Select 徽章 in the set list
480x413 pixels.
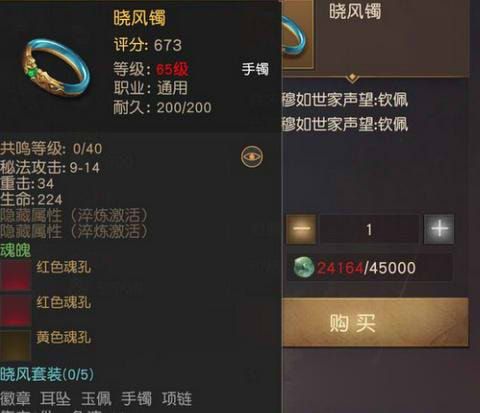click(x=15, y=399)
